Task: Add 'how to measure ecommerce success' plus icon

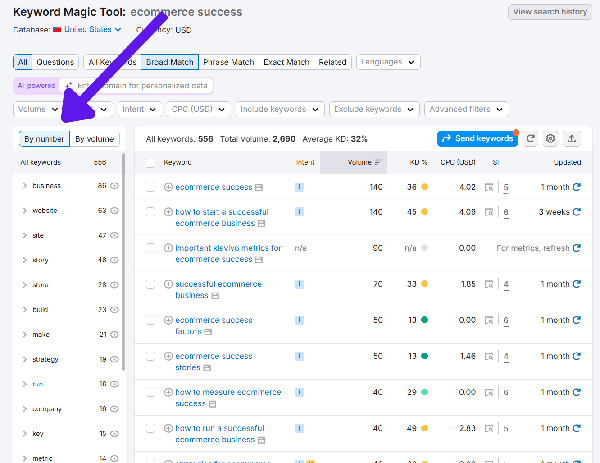Action: [x=168, y=392]
